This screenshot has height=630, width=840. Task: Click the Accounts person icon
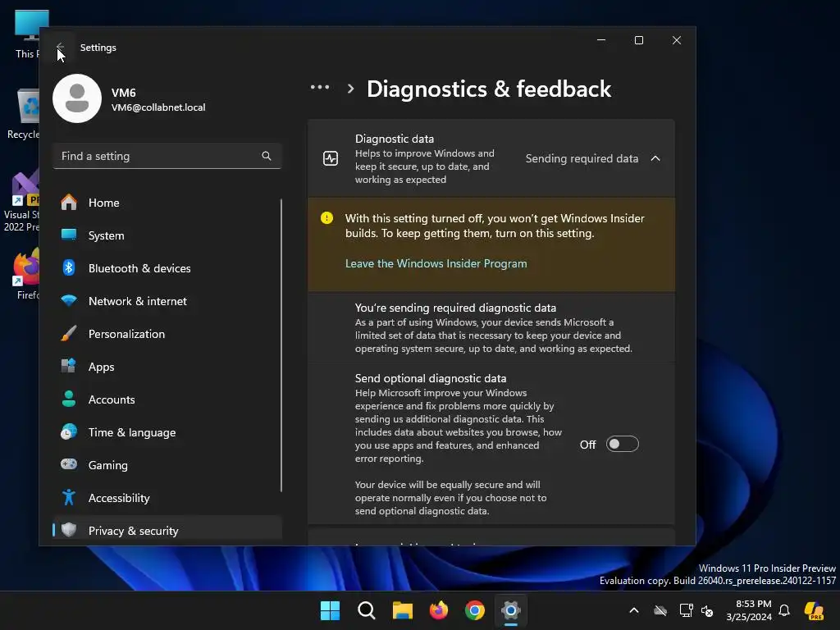click(69, 399)
